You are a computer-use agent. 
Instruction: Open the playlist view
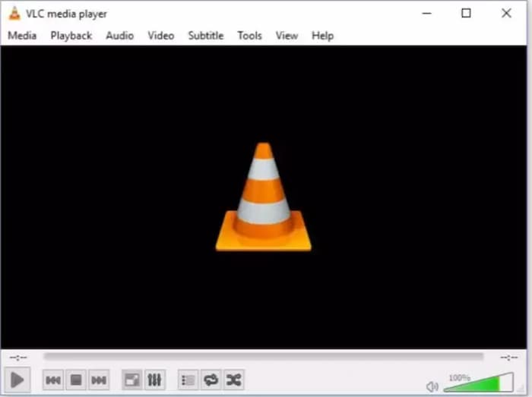[188, 380]
